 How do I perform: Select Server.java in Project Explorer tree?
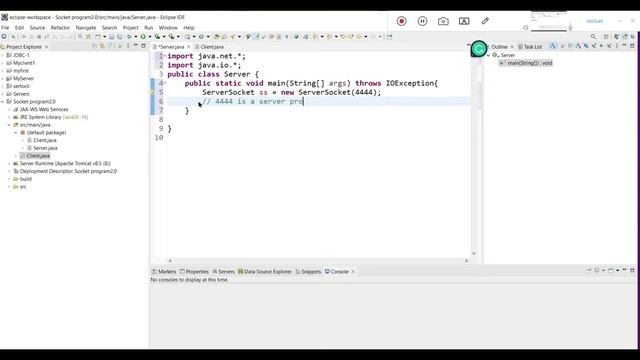(x=45, y=148)
